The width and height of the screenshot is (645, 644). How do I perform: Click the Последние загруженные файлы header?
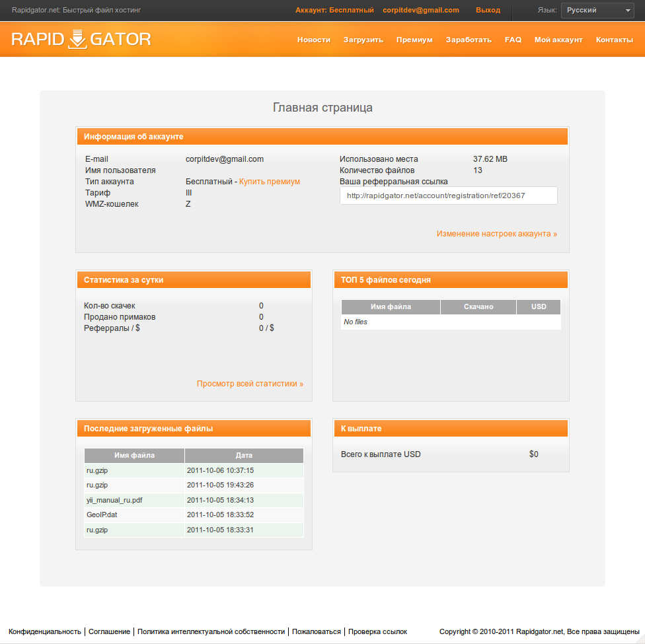194,429
